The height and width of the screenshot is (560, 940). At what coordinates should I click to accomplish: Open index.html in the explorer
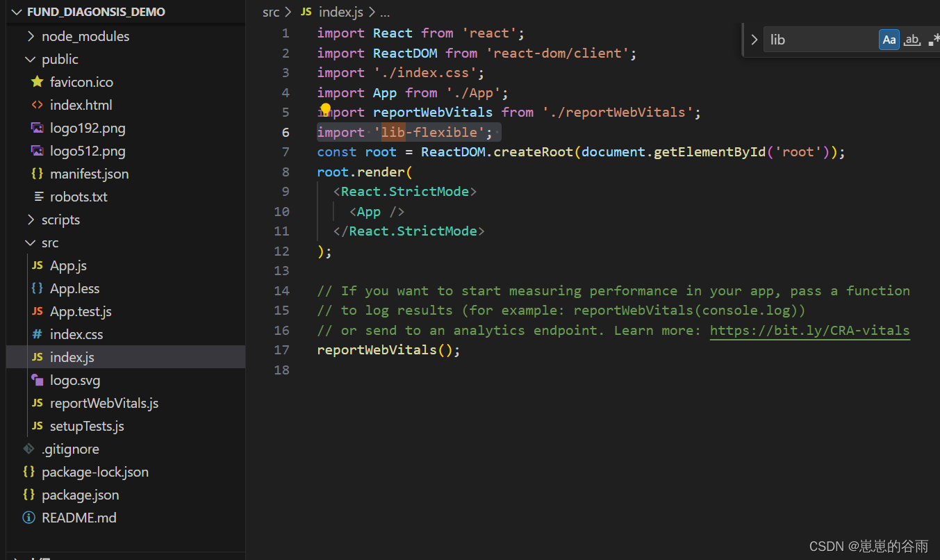[81, 105]
